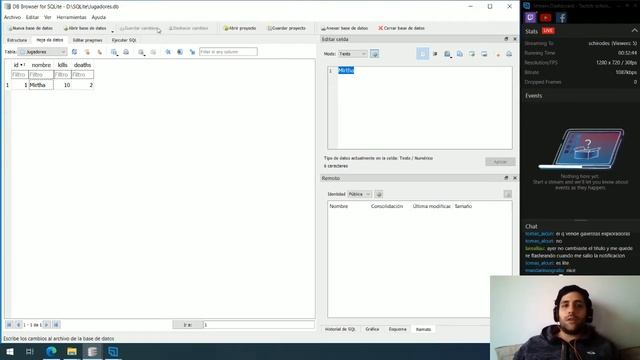Viewport: 640px width, 360px height.
Task: Switch to the Historial de SQL tab
Action: (340, 329)
